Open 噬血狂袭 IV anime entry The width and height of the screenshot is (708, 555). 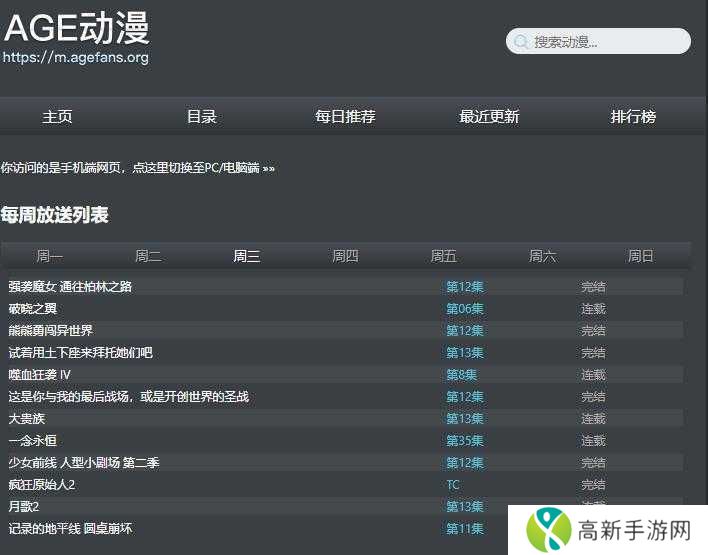coord(40,374)
